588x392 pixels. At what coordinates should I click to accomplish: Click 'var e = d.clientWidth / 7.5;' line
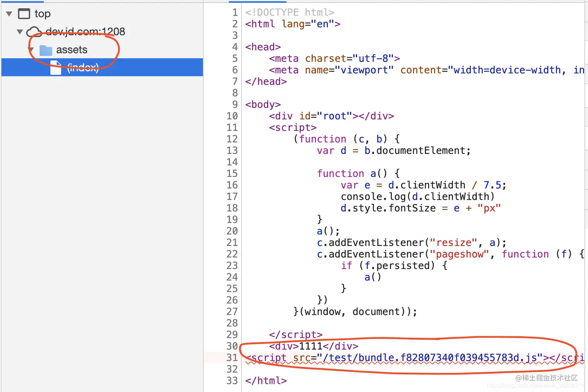click(x=423, y=185)
